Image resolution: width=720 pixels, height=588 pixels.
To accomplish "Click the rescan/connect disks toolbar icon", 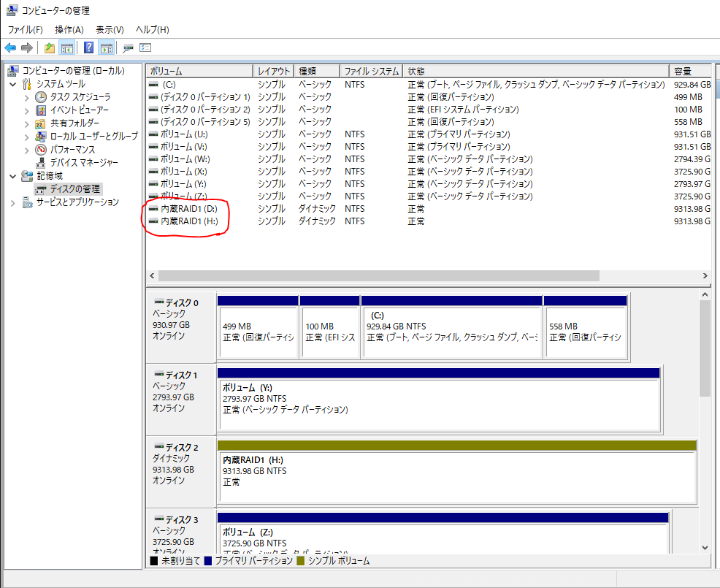I will click(x=128, y=47).
